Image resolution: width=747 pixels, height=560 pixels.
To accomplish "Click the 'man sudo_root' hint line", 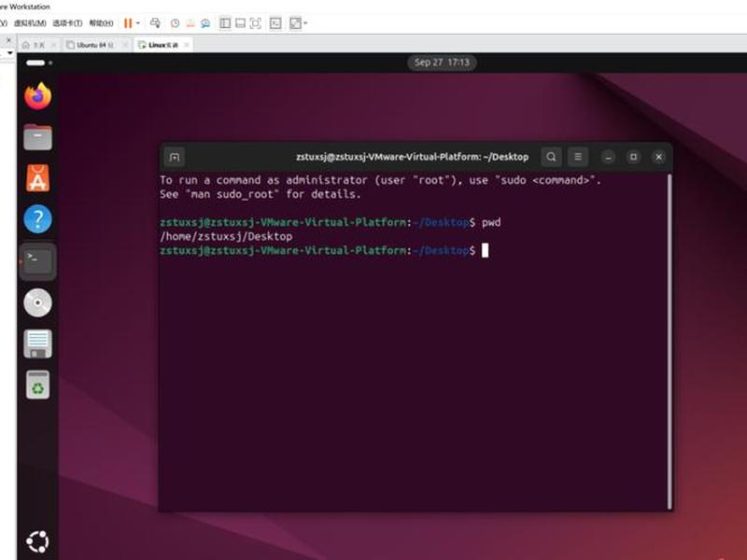I will 261,194.
